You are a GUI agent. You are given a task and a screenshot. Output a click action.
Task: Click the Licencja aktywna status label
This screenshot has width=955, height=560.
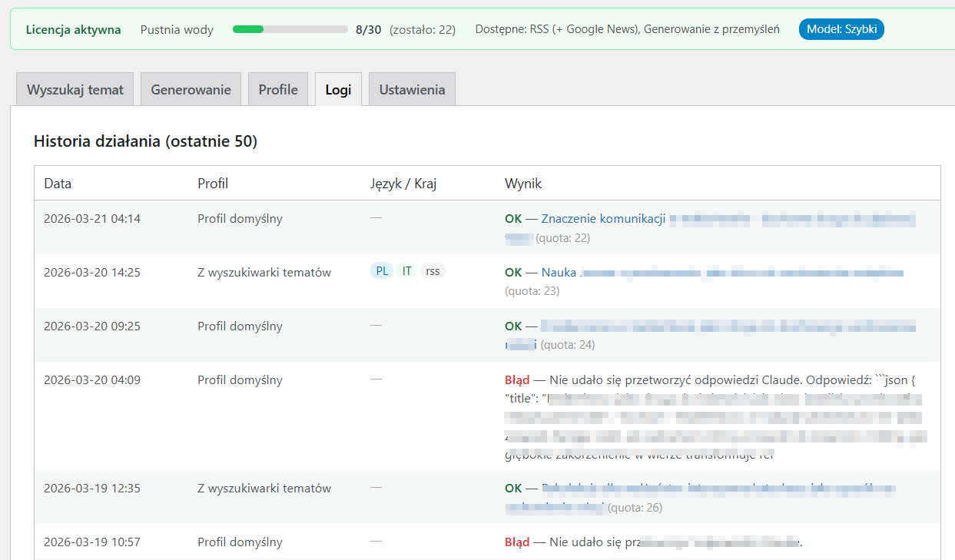point(73,30)
